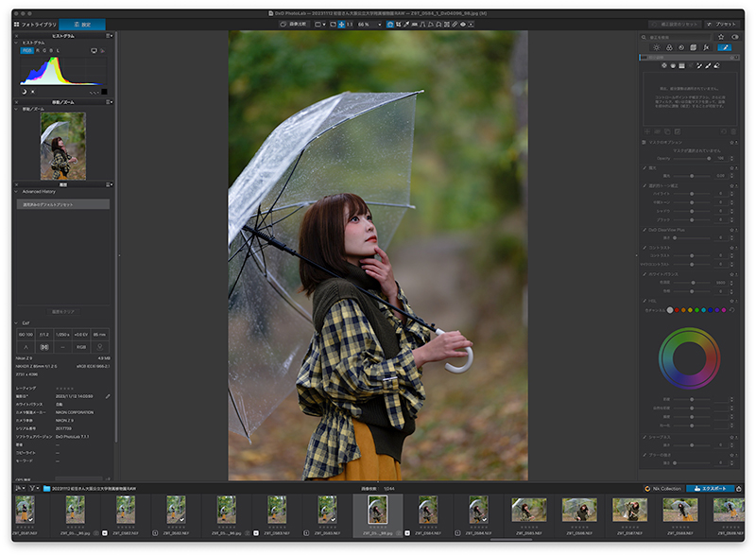Image resolution: width=756 pixels, height=556 pixels.
Task: Toggle shadow clipping moon icon under histogram
Action: [x=25, y=92]
